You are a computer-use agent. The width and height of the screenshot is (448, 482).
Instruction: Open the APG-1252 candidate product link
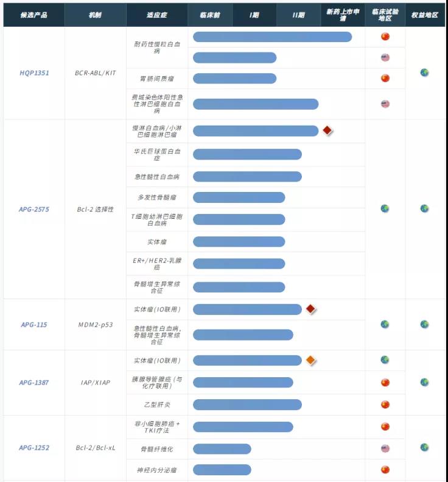coord(33,448)
